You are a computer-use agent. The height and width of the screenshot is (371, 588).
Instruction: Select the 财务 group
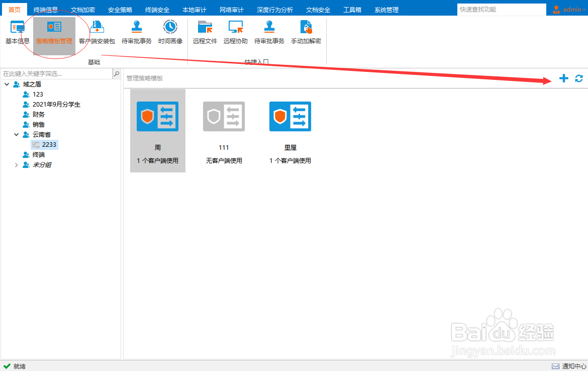tap(39, 115)
